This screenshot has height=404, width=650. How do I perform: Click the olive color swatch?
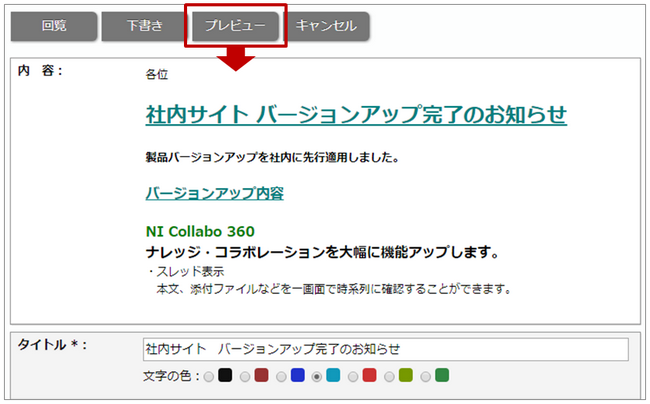(406, 375)
